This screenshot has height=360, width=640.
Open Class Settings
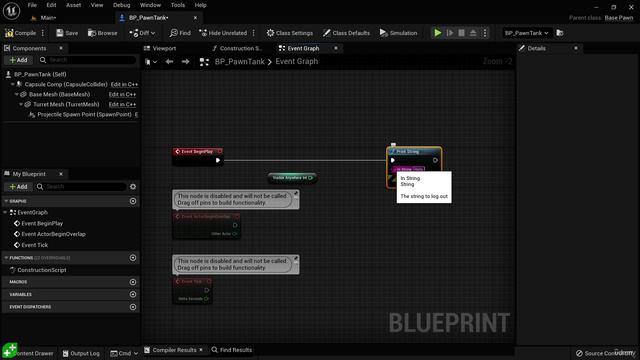(x=290, y=33)
